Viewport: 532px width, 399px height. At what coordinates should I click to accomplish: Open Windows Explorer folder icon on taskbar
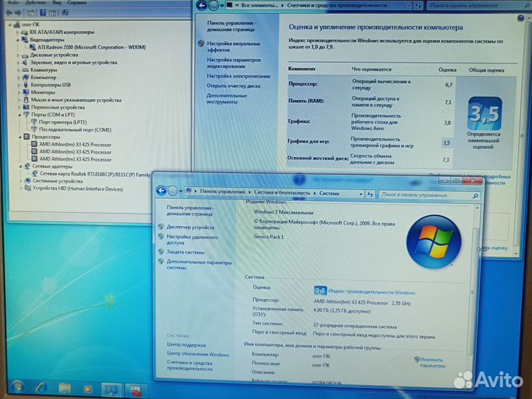point(64,388)
